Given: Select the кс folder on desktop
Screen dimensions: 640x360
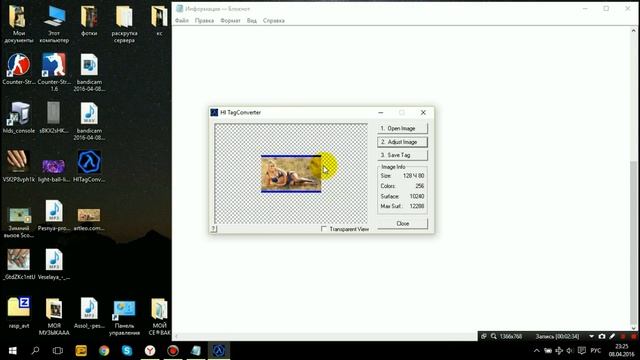Looking at the screenshot, I should click(159, 20).
